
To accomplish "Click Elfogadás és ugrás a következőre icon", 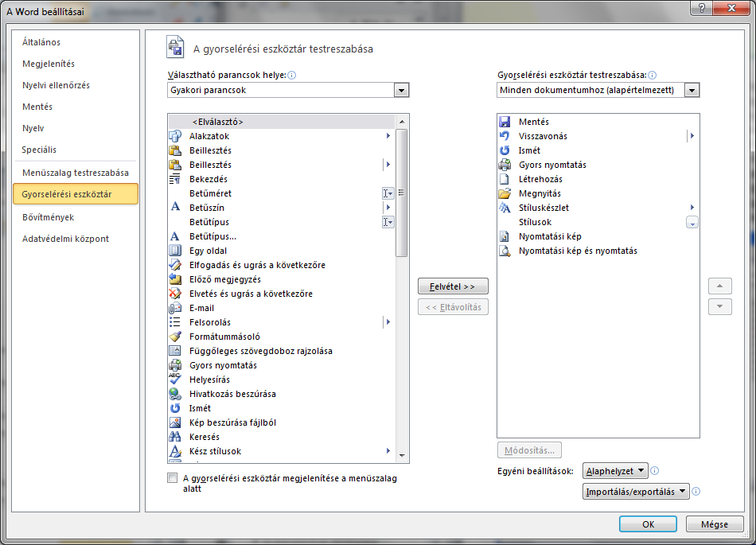I will tap(175, 265).
